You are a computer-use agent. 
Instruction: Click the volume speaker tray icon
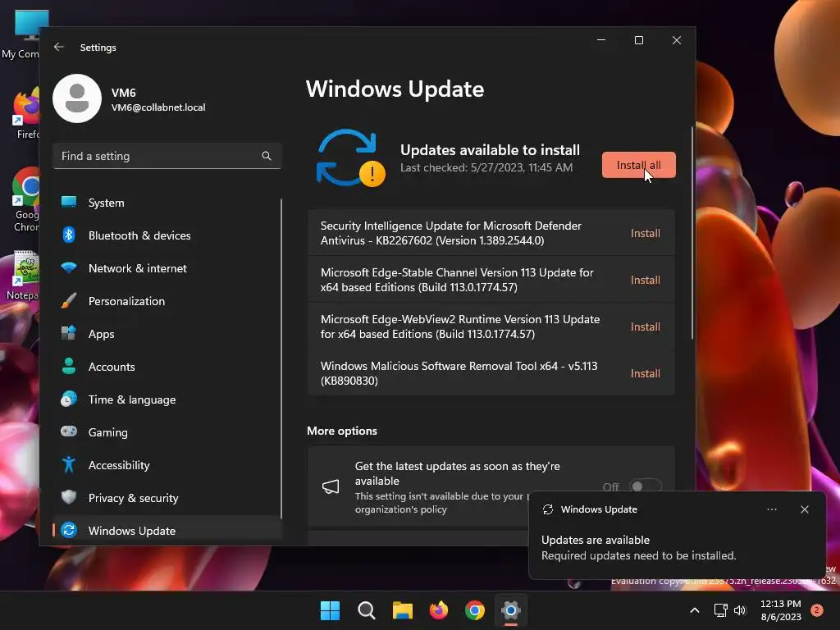(x=740, y=610)
